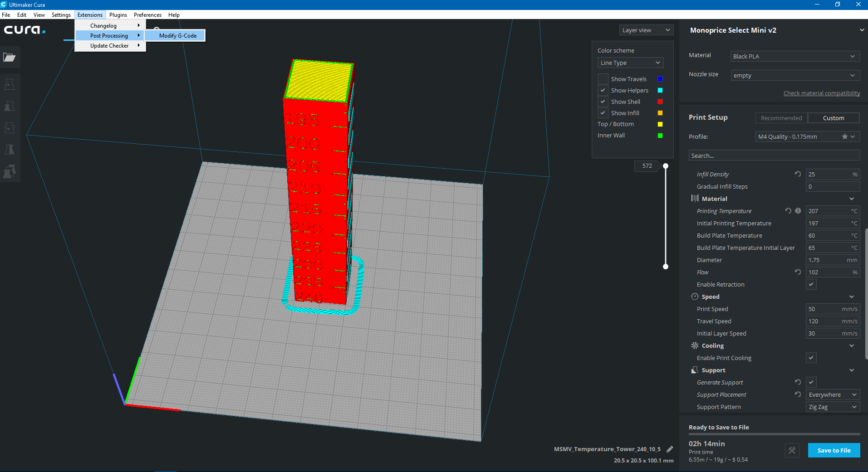Click the pencil icon to rename the job
This screenshot has height=472, width=868.
point(670,449)
